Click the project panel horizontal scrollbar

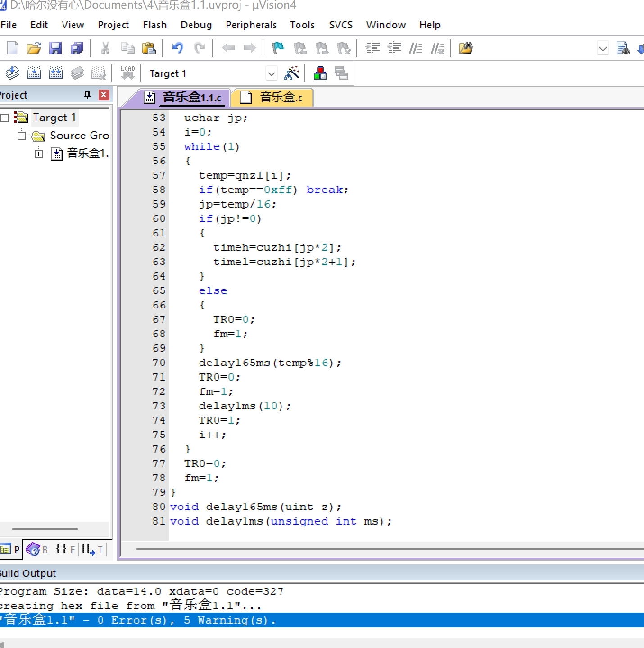tap(45, 529)
